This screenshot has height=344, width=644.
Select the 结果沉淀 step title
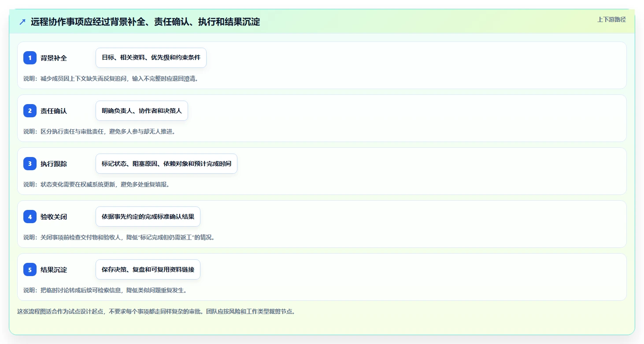click(54, 269)
